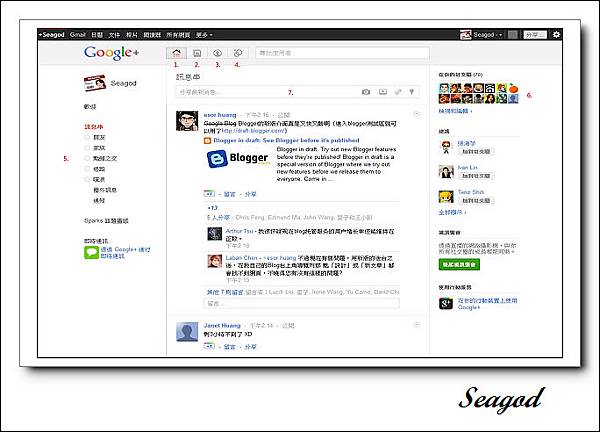Click the orange fruit avatar in circles grid
The image size is (600, 432).
pos(513,88)
